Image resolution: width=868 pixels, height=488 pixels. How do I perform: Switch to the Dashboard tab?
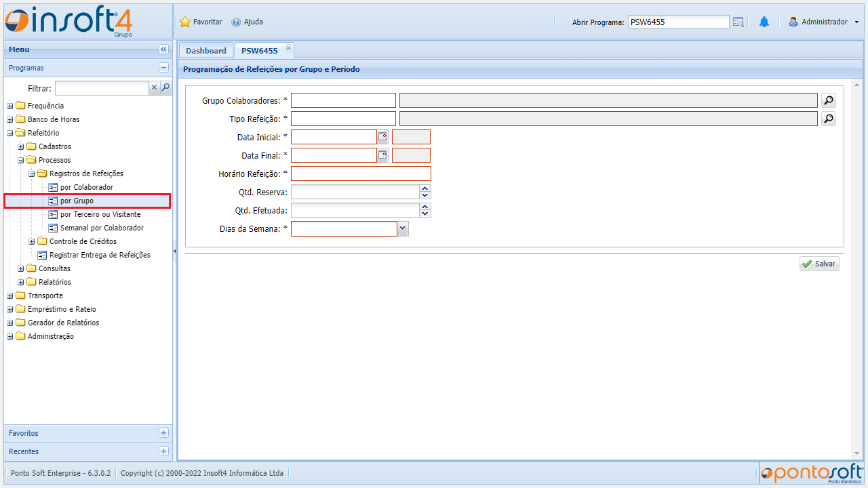[x=205, y=51]
